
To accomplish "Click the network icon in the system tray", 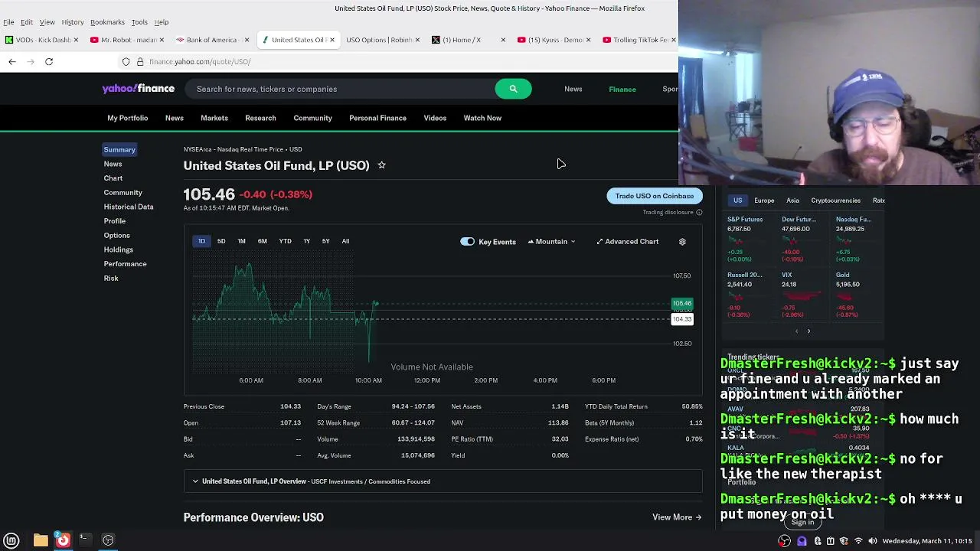I will 858,541.
